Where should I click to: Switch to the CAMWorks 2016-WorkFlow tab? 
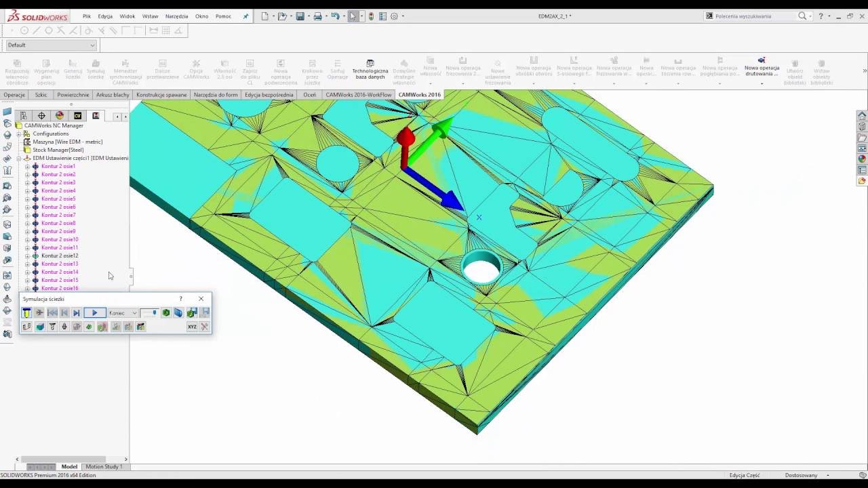[x=359, y=95]
